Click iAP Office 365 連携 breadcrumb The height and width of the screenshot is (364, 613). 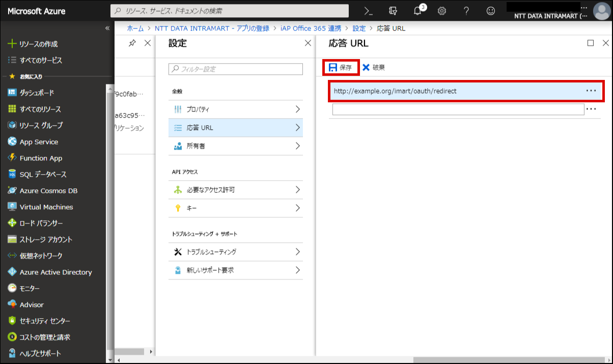[311, 28]
